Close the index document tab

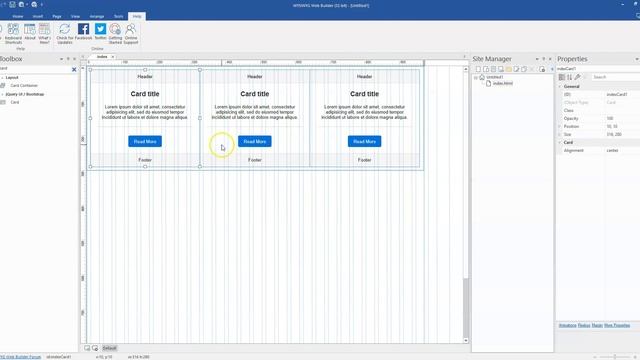113,57
